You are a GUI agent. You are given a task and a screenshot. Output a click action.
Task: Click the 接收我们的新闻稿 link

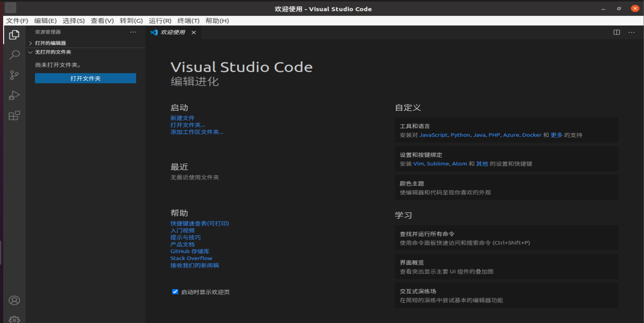click(x=195, y=265)
